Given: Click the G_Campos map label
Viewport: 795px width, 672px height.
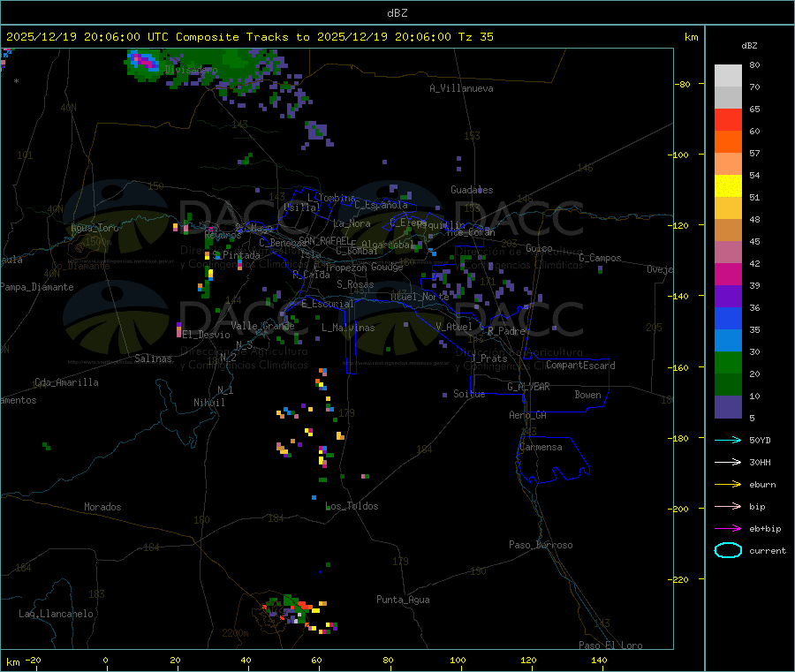Looking at the screenshot, I should 601,258.
